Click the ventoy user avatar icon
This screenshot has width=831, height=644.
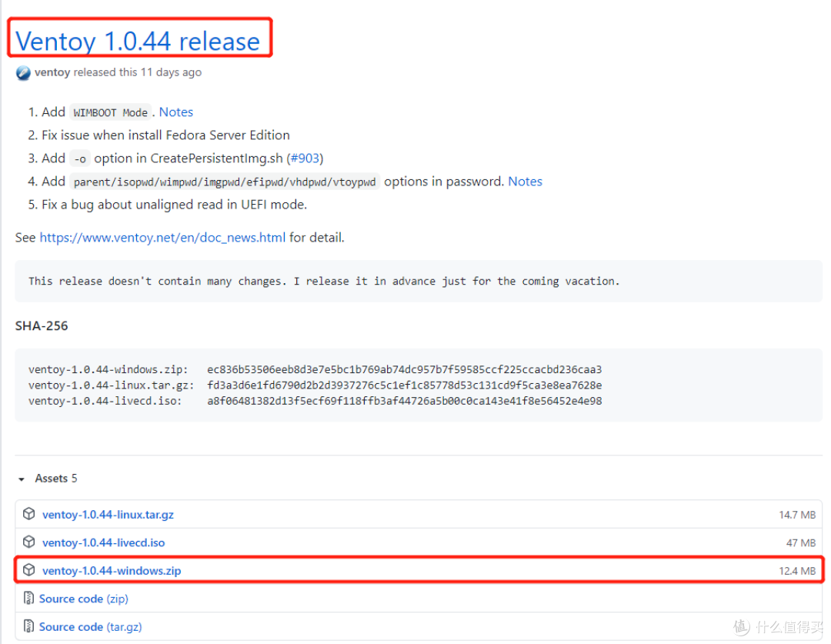[x=23, y=72]
